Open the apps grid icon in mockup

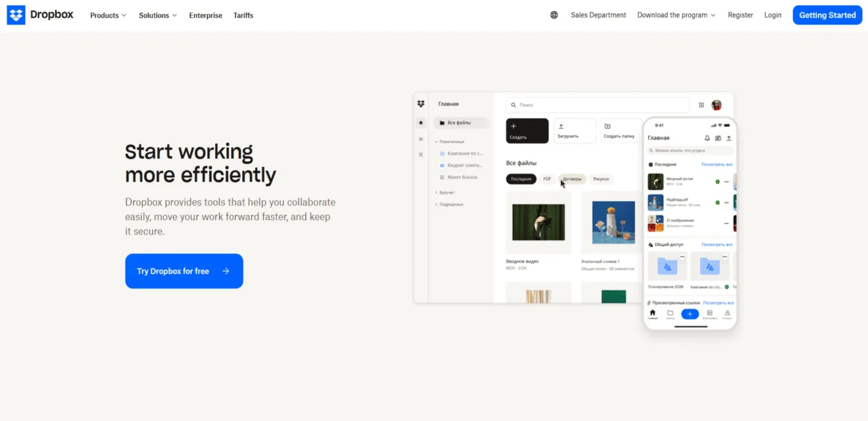coord(701,105)
